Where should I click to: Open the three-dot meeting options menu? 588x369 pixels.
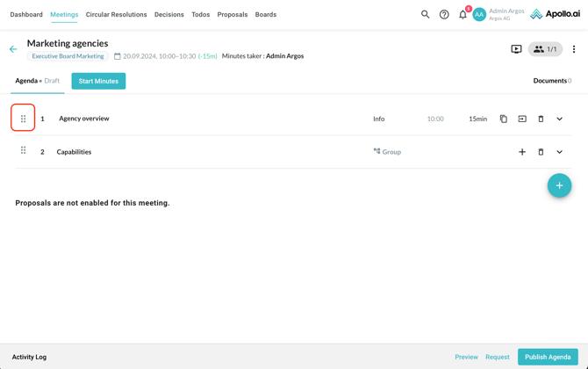click(574, 49)
